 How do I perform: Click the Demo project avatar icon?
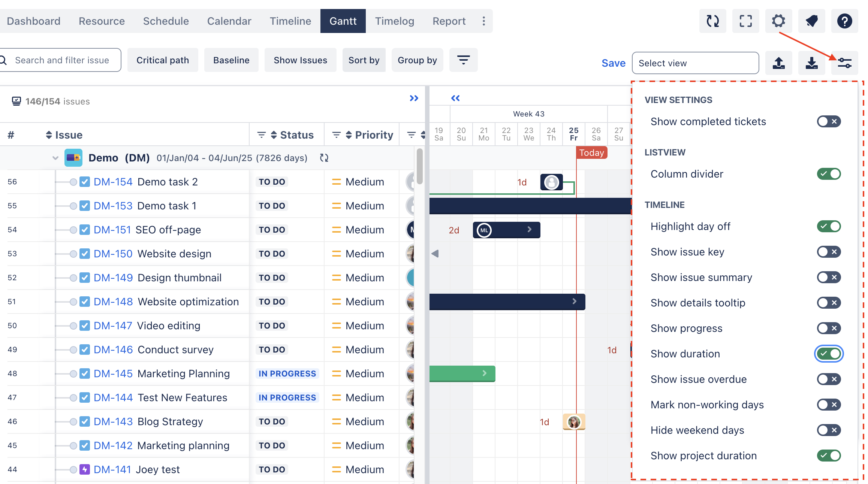[x=73, y=158]
